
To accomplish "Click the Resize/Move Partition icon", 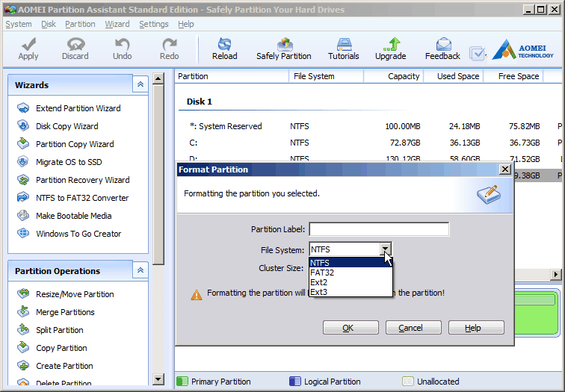I will point(23,293).
